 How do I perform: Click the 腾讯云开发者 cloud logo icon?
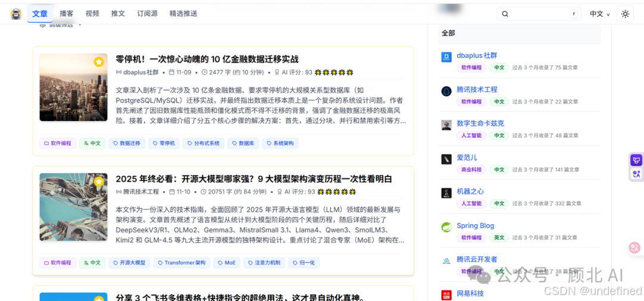coord(447,261)
